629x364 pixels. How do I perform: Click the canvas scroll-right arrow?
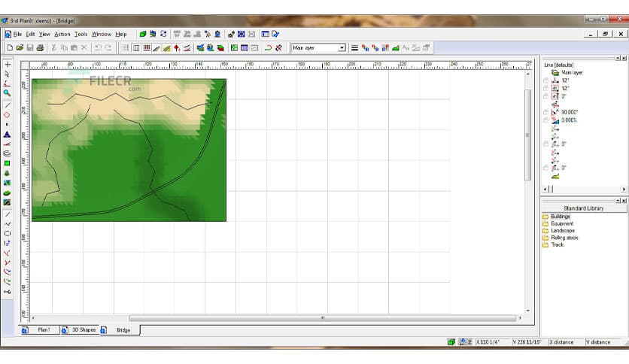point(521,318)
